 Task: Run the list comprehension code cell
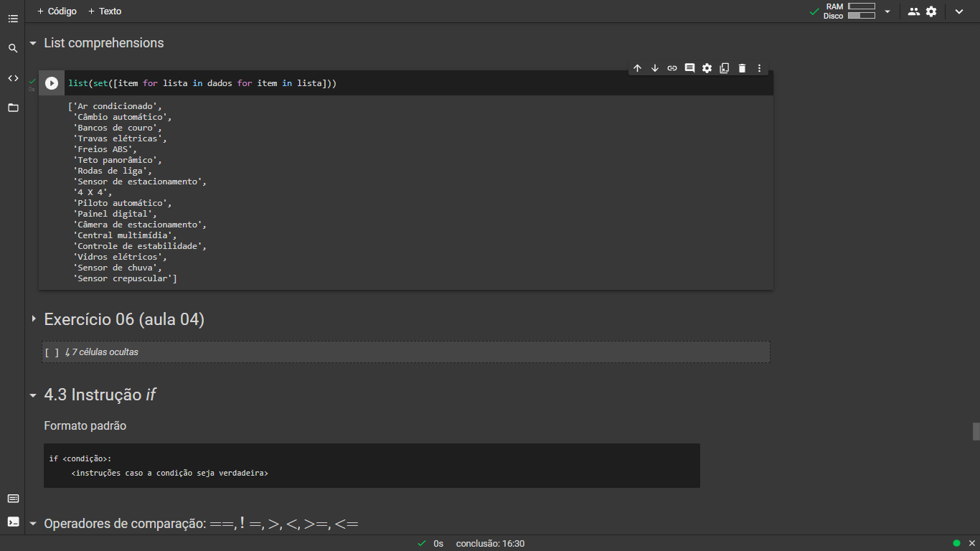click(x=52, y=83)
